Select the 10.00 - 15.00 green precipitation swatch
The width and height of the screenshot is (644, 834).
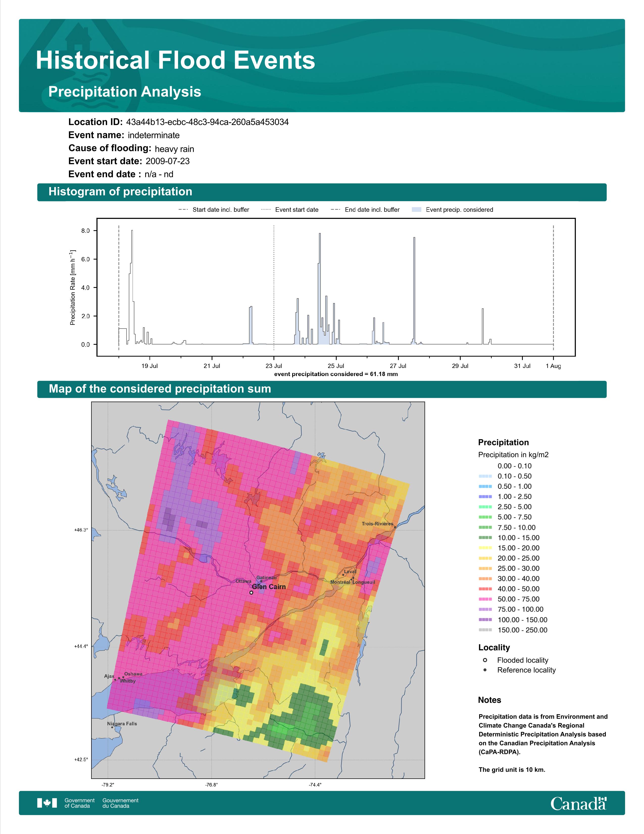(485, 538)
